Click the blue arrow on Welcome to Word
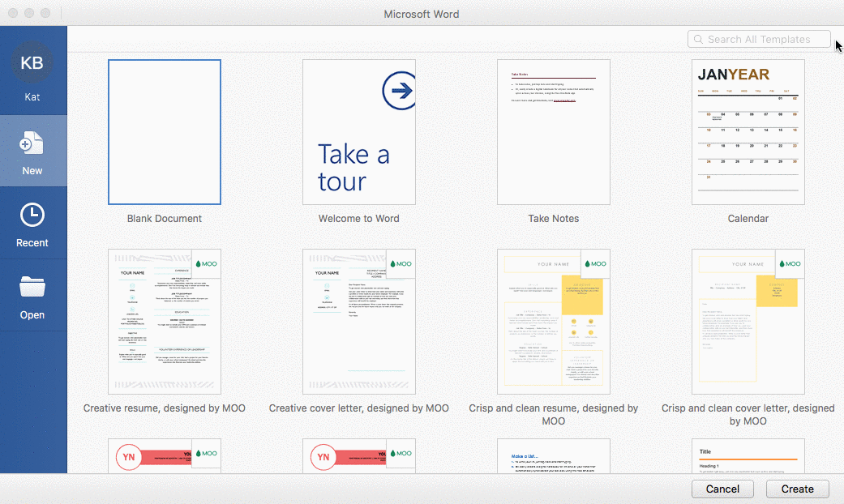The height and width of the screenshot is (504, 844). point(399,91)
